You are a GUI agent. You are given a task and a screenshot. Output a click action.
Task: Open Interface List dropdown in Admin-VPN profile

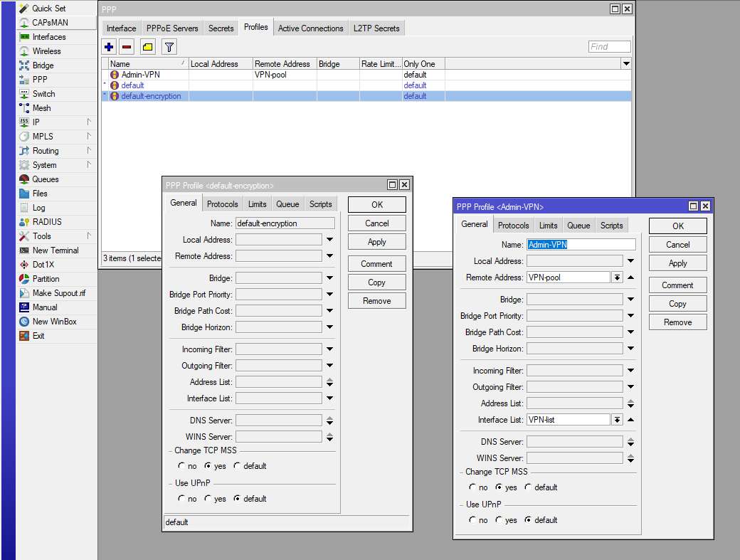tap(617, 419)
